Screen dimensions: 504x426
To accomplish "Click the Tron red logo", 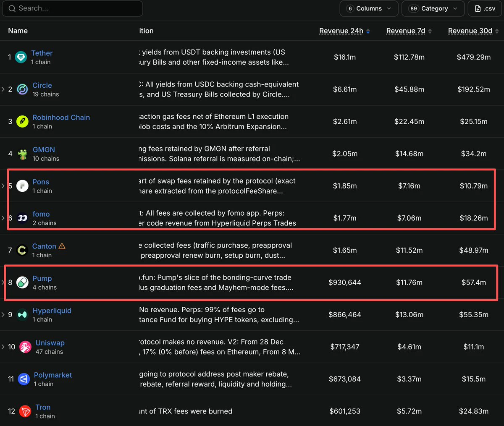I will coord(25,411).
